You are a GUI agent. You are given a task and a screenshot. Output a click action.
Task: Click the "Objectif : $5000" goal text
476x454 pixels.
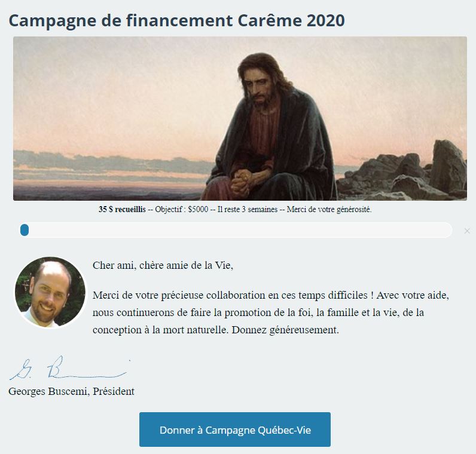click(181, 210)
